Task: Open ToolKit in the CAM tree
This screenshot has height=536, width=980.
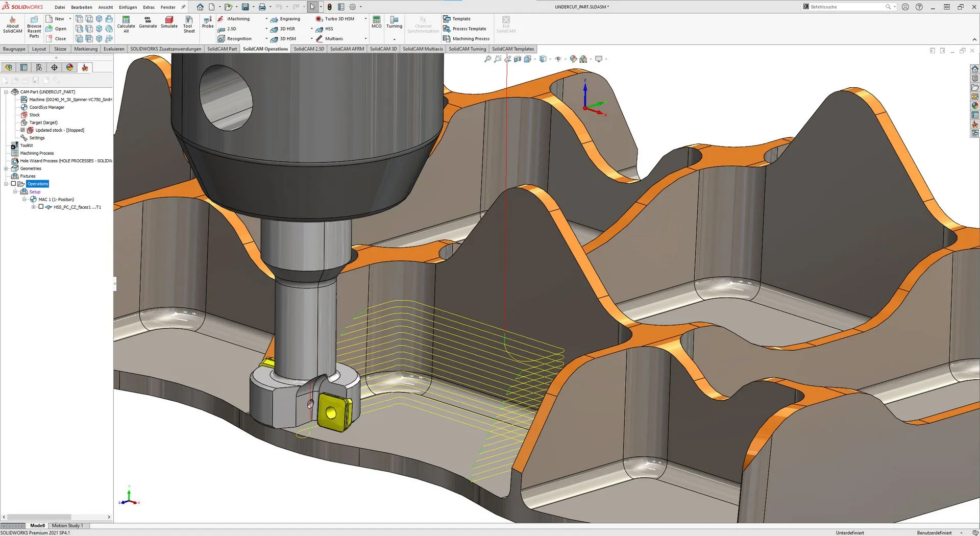Action: point(27,145)
